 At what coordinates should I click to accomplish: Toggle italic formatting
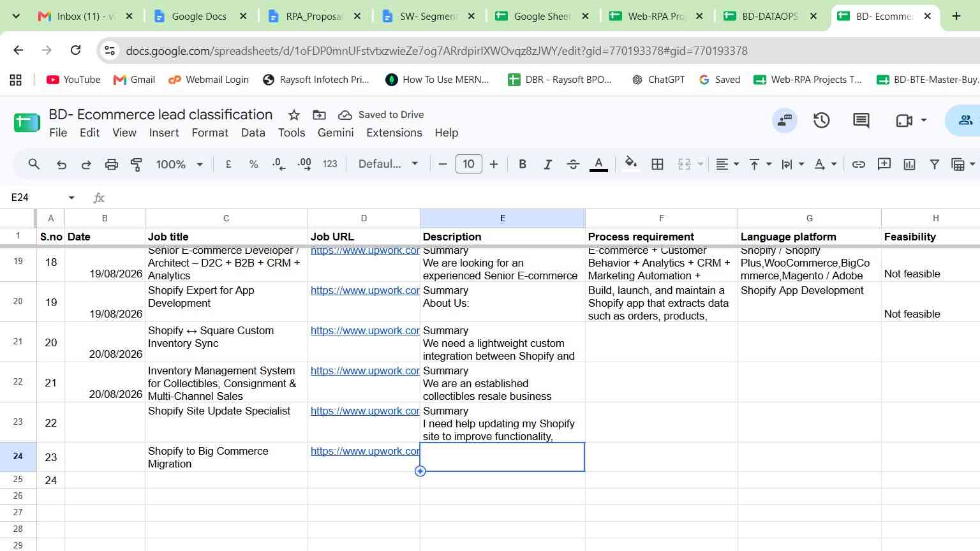click(x=547, y=165)
